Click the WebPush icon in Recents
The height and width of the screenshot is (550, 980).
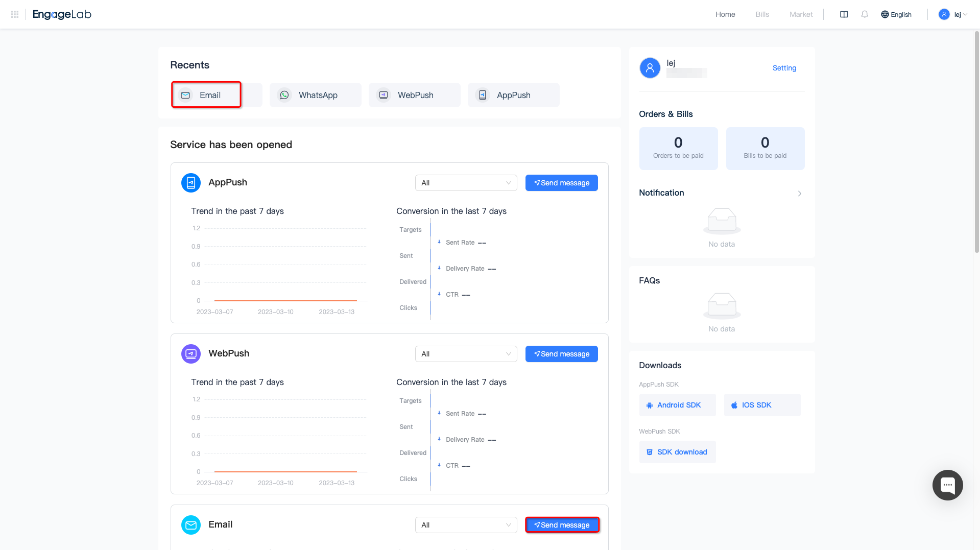(x=384, y=95)
